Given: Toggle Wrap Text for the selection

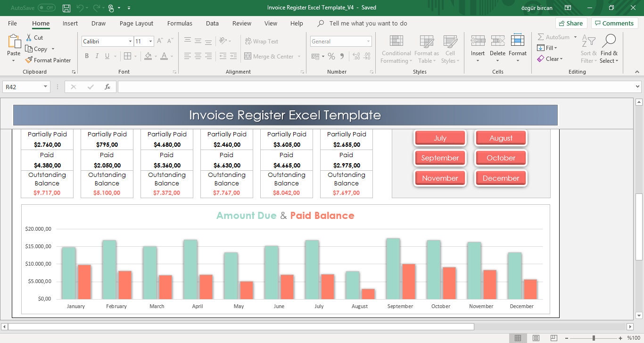Looking at the screenshot, I should click(x=261, y=41).
